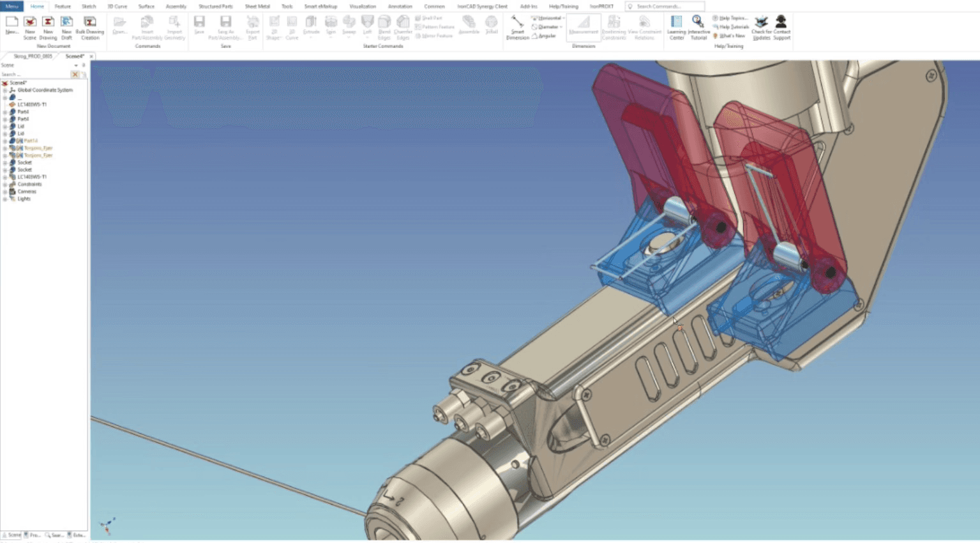980x543 pixels.
Task: Open the Sheet Metal ribbon tab
Action: (x=257, y=6)
